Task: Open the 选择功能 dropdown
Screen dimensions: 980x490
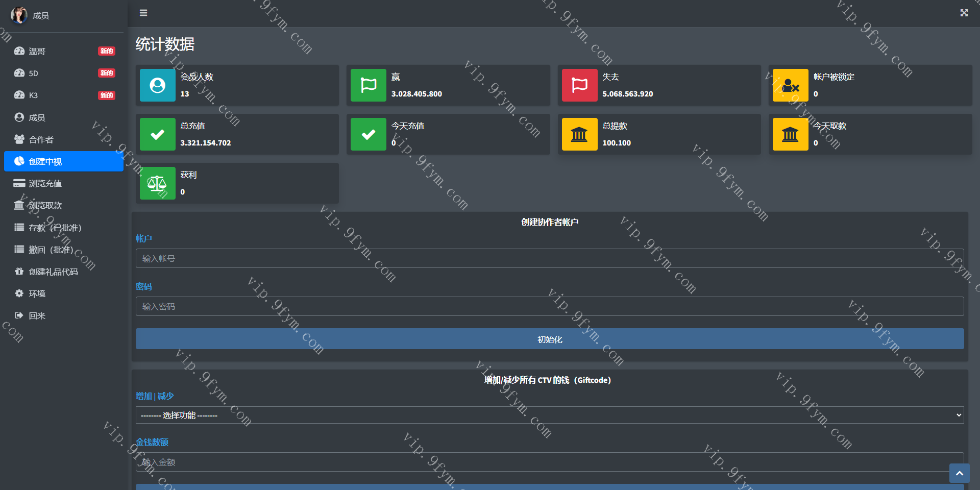Action: click(x=549, y=415)
